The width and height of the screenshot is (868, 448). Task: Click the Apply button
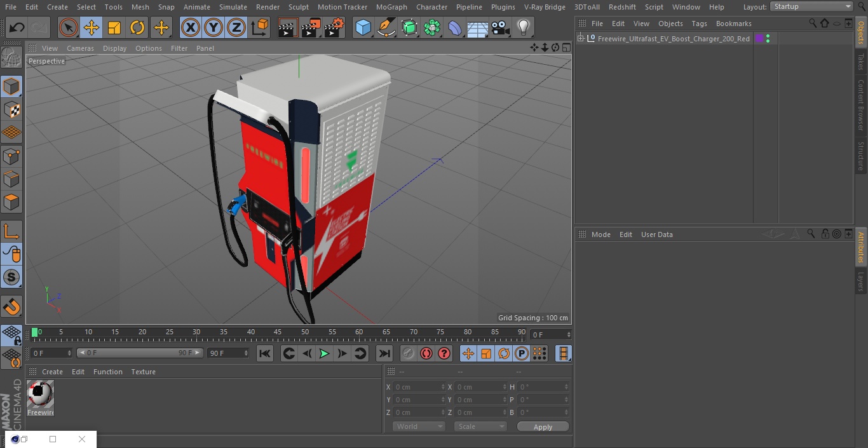(543, 427)
